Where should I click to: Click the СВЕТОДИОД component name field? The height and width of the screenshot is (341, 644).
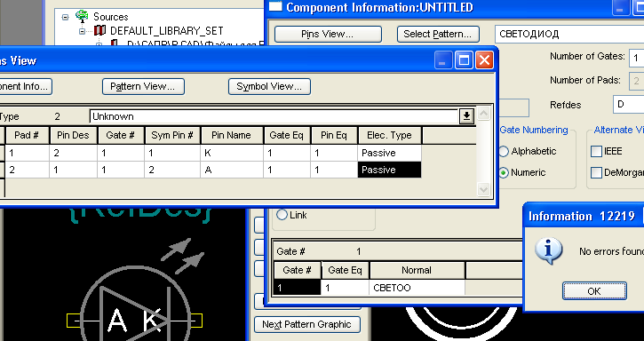coord(569,34)
